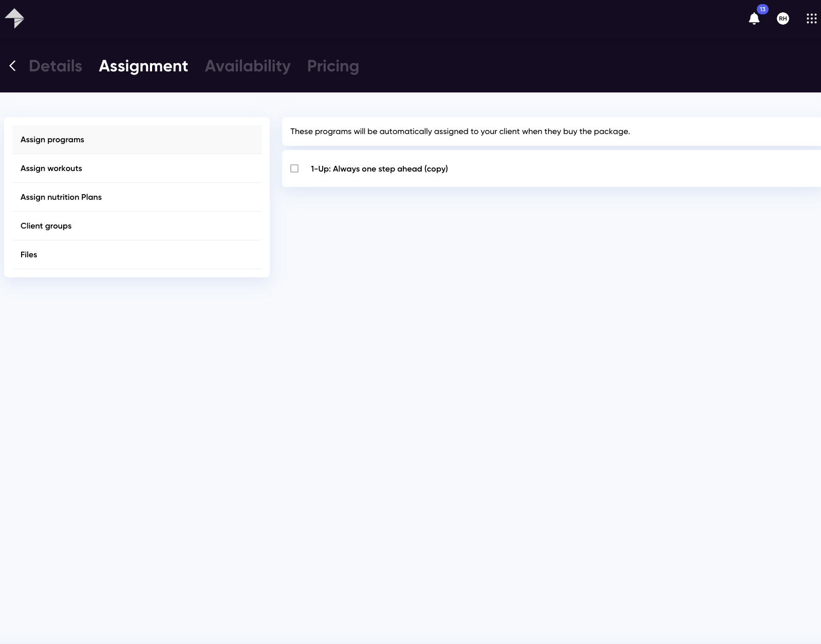The width and height of the screenshot is (821, 644).
Task: Click '1-Up: Always one step ahead (copy)' text
Action: click(379, 168)
